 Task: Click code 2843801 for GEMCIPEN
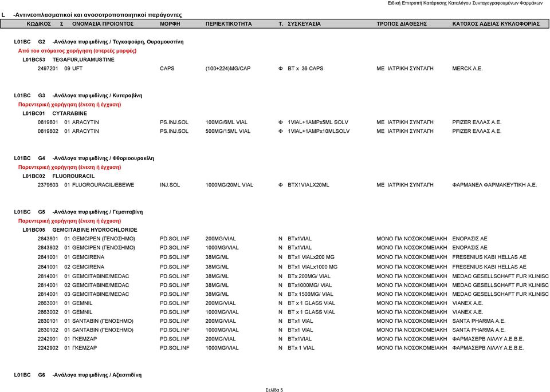48,239
